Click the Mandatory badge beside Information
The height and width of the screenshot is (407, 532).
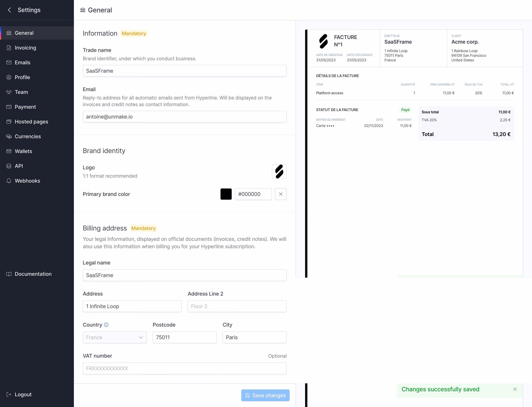pyautogui.click(x=134, y=33)
